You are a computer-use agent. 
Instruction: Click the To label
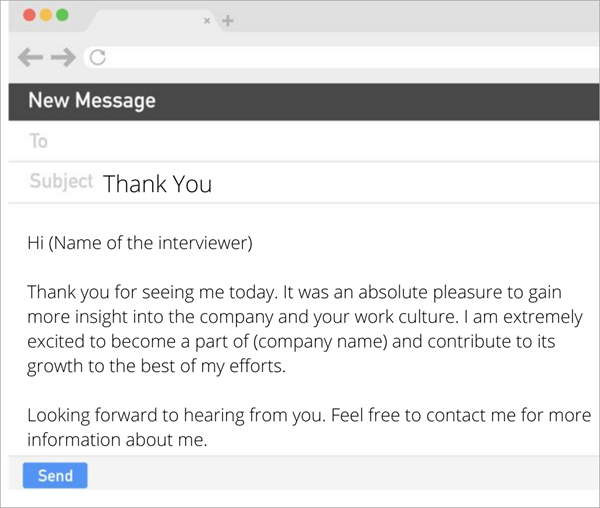pyautogui.click(x=39, y=141)
